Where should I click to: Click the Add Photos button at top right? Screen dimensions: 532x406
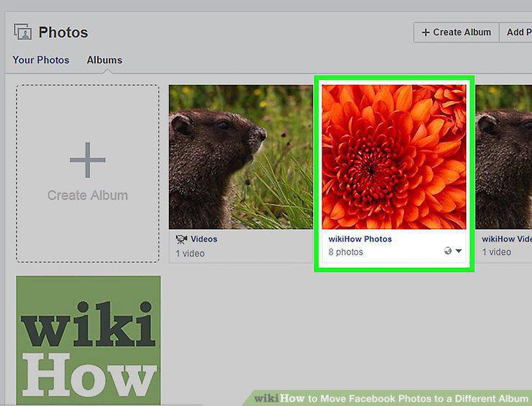click(516, 32)
